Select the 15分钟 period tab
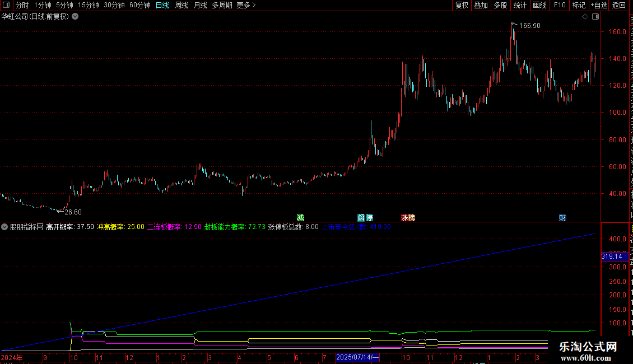Screen dimensions: 633x364 (x=89, y=5)
